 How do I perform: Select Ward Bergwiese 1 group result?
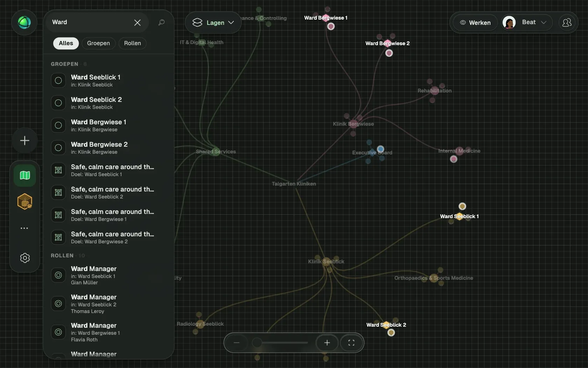(109, 125)
